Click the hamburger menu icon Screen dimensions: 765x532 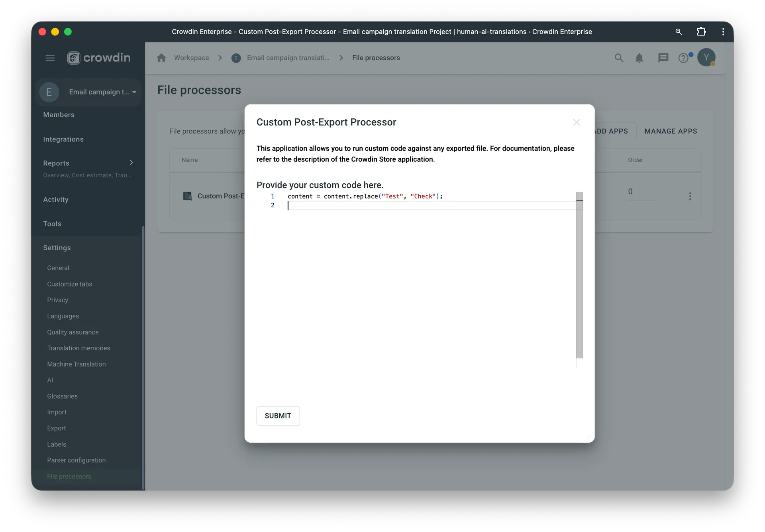50,58
